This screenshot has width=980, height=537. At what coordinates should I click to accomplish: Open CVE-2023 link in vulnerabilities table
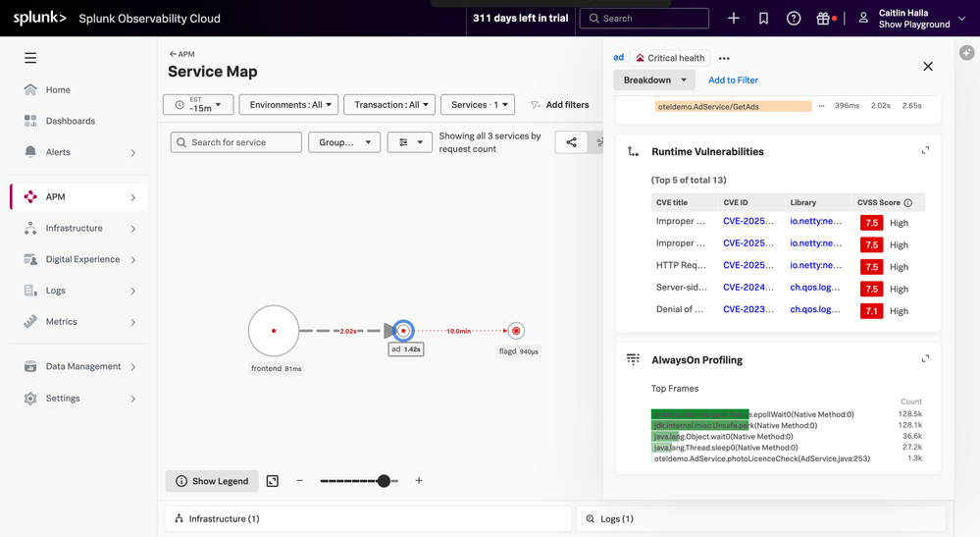click(x=748, y=309)
